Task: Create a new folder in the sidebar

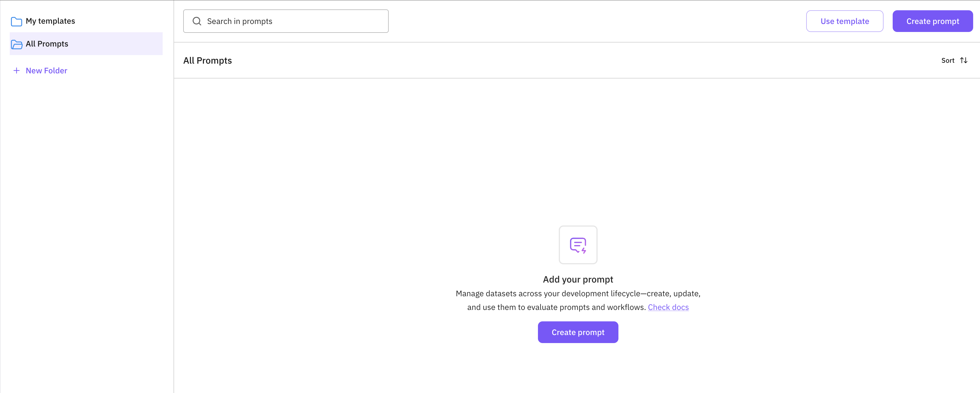Action: tap(47, 70)
